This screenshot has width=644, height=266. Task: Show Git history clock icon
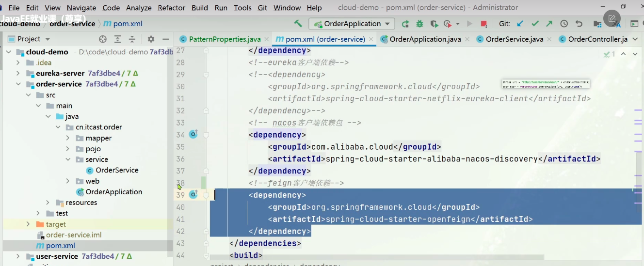pos(564,24)
